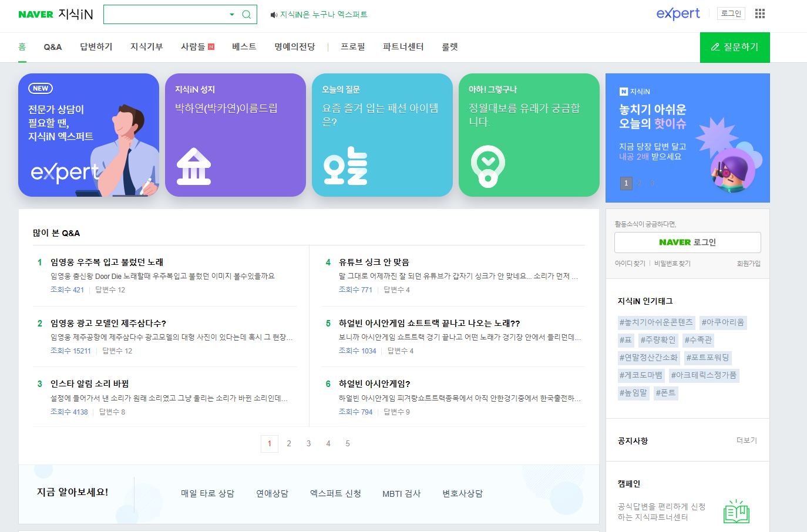The height and width of the screenshot is (532, 807).
Task: Select the 홈 tab
Action: [x=22, y=47]
